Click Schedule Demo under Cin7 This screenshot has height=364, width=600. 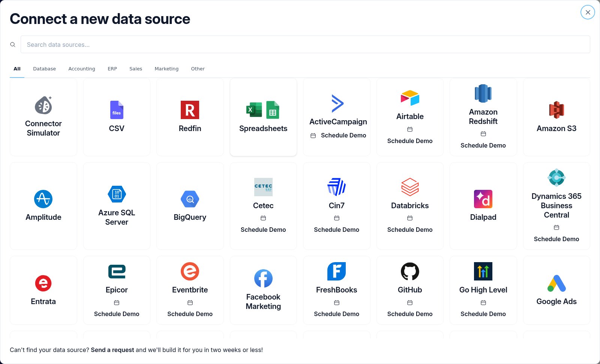(336, 230)
